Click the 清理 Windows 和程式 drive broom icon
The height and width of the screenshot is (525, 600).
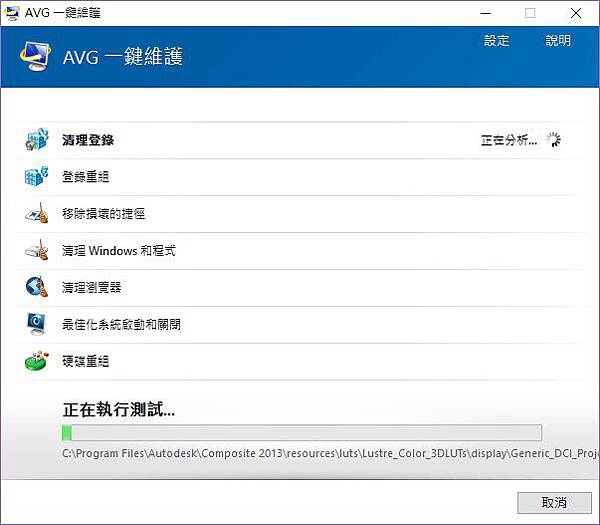point(37,250)
